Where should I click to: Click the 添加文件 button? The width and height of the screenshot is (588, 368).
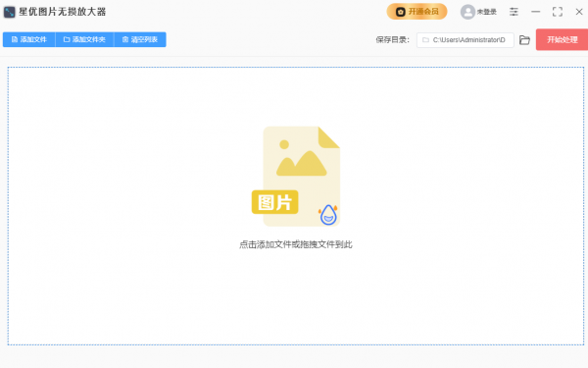coord(28,39)
